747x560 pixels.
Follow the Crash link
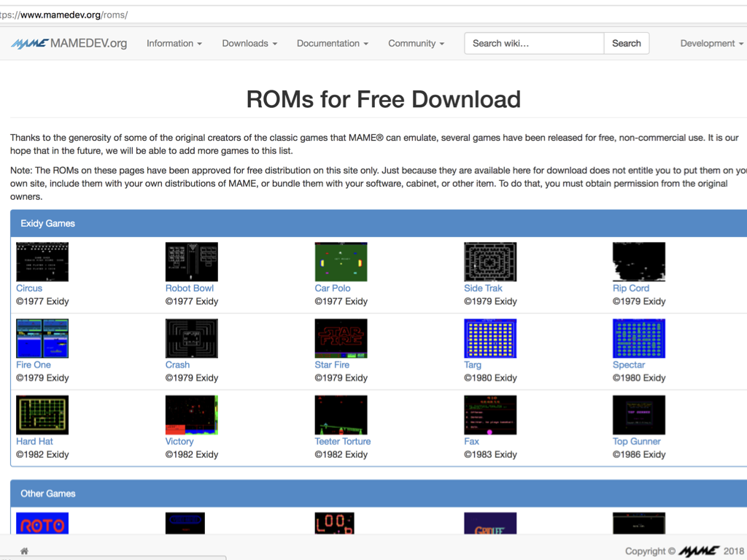point(177,365)
